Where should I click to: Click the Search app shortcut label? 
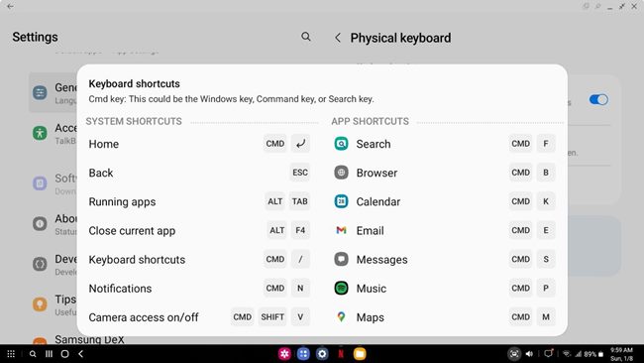click(374, 144)
